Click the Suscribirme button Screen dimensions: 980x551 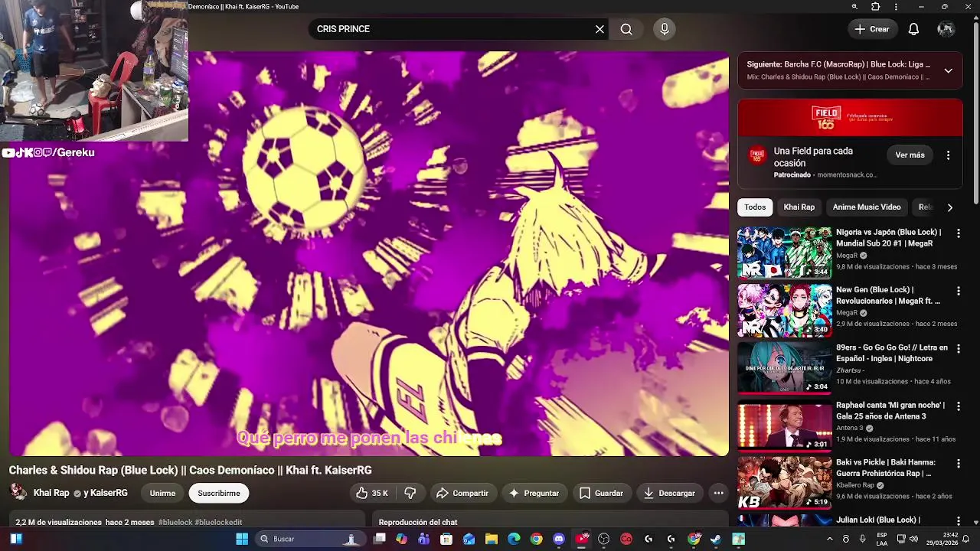tap(219, 493)
